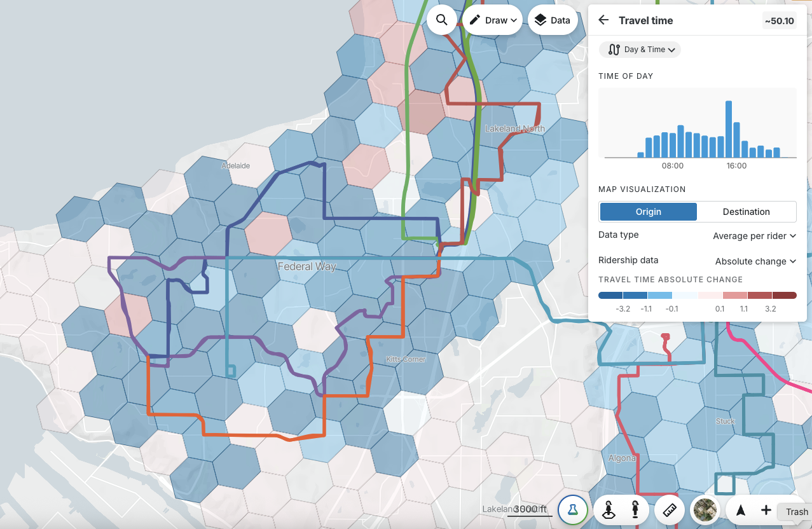The image size is (812, 529).
Task: Select the standing person pin tool
Action: coord(634,510)
